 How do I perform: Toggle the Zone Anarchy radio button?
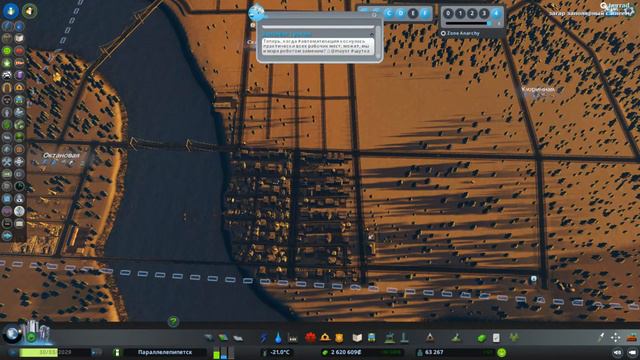443,33
